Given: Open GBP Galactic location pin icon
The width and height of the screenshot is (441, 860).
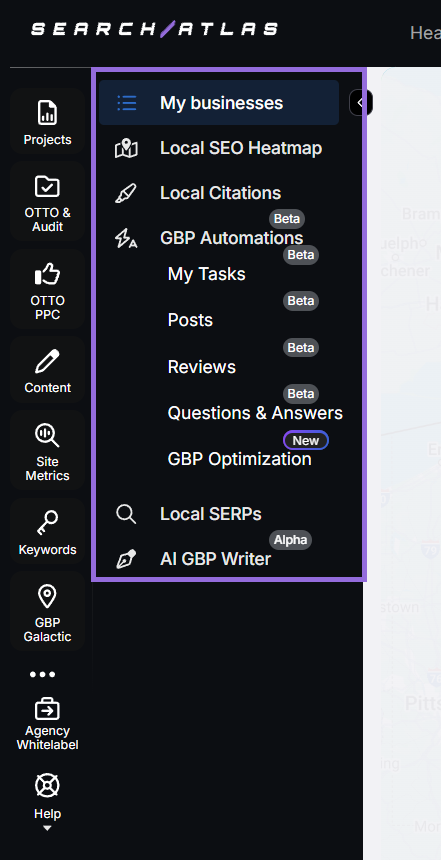Looking at the screenshot, I should (x=47, y=597).
